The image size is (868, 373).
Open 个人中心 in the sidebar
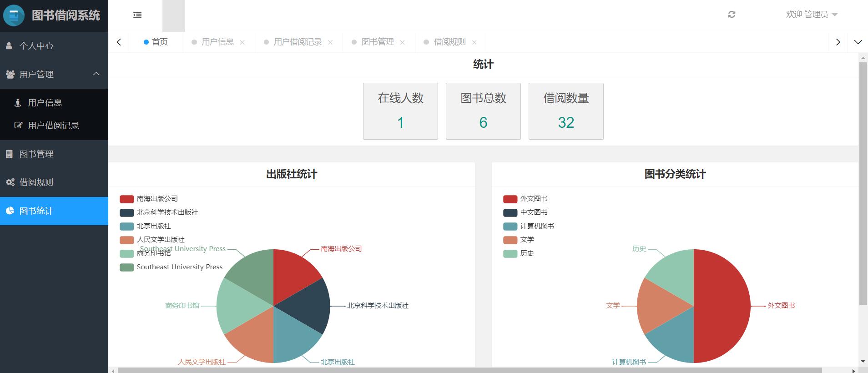point(54,45)
